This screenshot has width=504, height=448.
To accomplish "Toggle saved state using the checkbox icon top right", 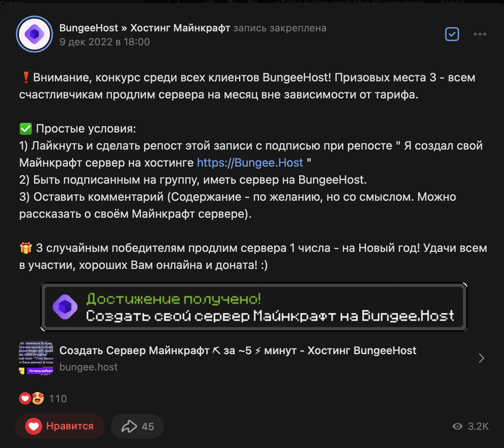I will pyautogui.click(x=452, y=34).
